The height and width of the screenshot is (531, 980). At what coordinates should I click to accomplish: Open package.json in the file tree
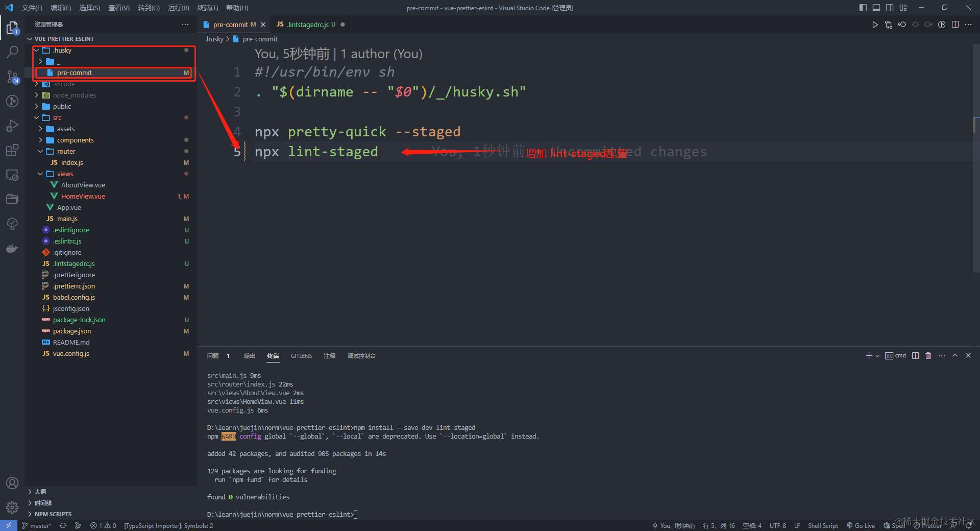[72, 331]
